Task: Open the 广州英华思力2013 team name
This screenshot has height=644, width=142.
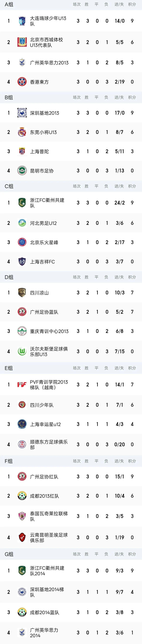Action: point(49,63)
